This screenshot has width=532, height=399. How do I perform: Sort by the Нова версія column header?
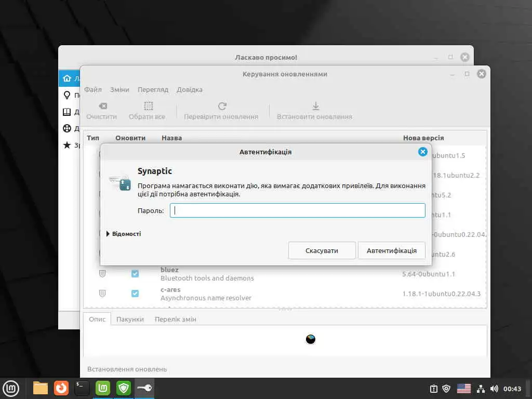pyautogui.click(x=423, y=138)
